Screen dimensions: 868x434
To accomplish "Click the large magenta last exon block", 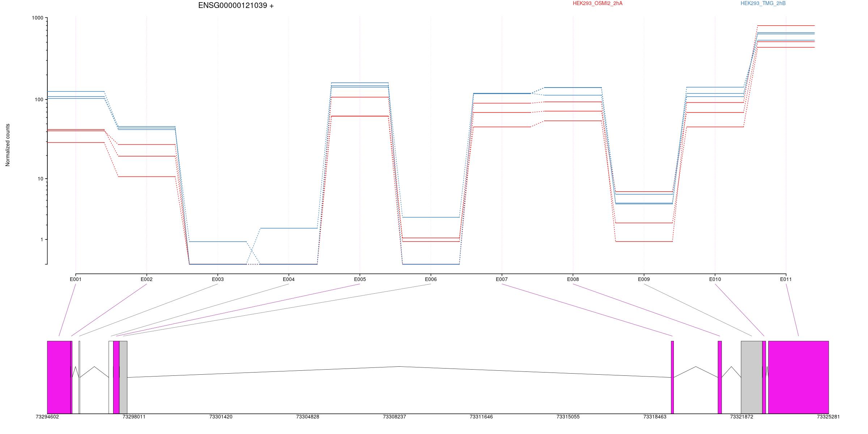I will tap(799, 377).
